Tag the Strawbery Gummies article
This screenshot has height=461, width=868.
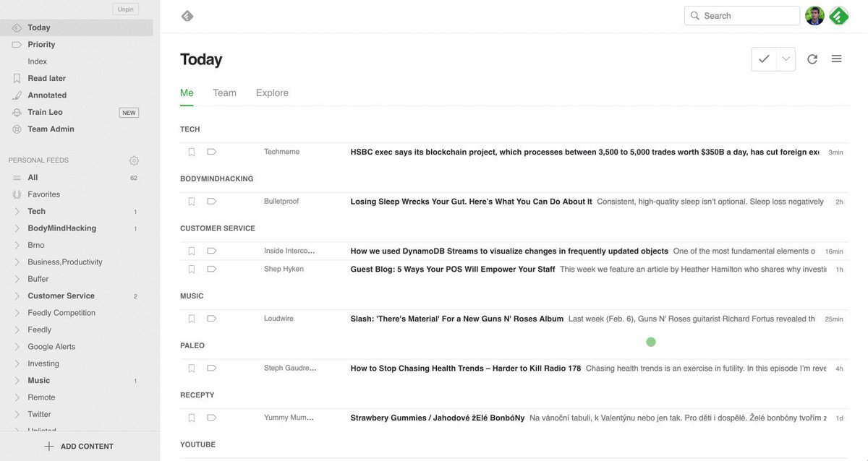pos(212,418)
